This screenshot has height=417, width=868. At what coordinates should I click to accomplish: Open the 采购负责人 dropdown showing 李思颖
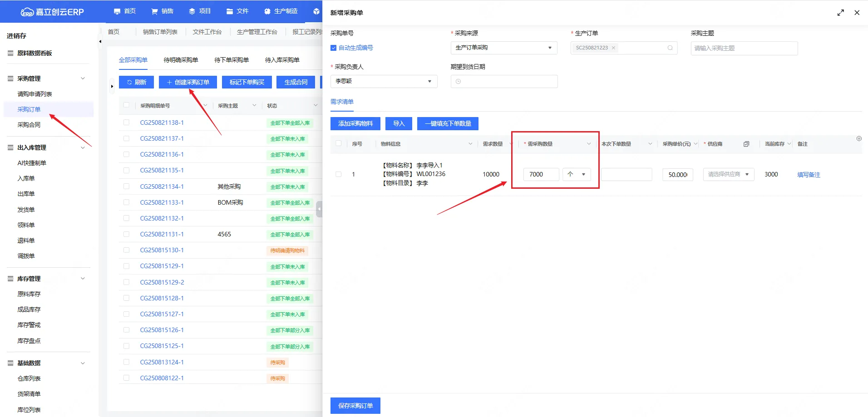point(384,81)
